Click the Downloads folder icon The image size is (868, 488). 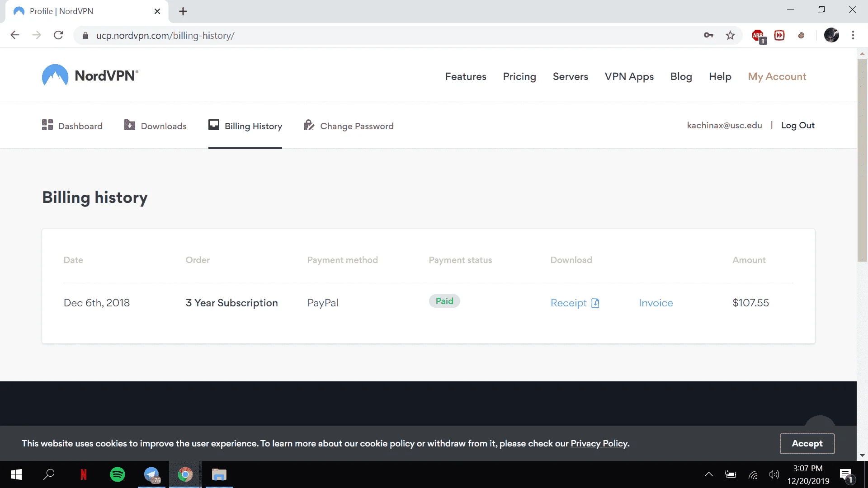pos(130,125)
